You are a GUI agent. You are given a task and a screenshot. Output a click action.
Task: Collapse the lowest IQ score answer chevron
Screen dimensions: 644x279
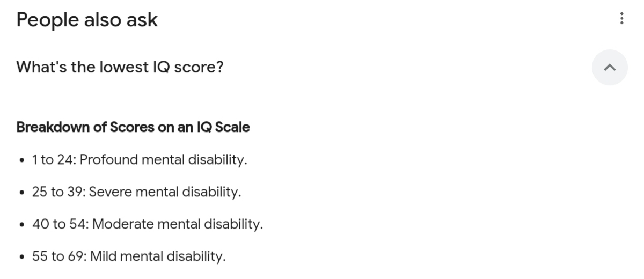(609, 68)
